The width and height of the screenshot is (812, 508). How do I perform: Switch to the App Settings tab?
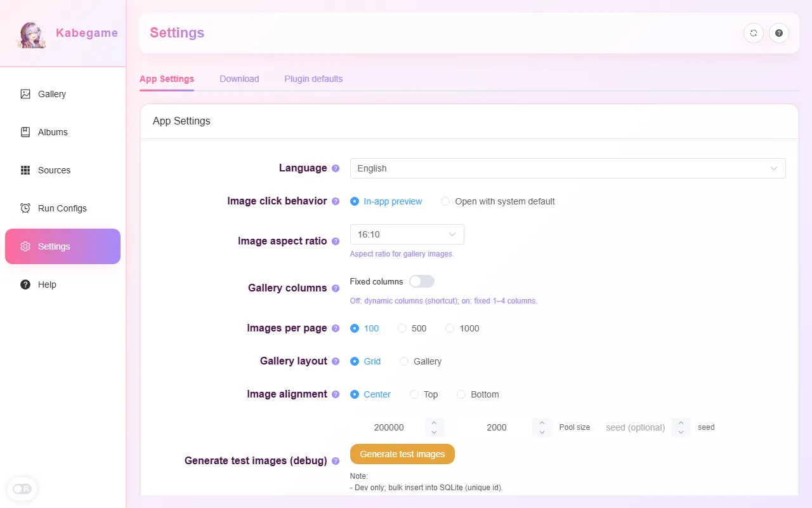point(167,79)
